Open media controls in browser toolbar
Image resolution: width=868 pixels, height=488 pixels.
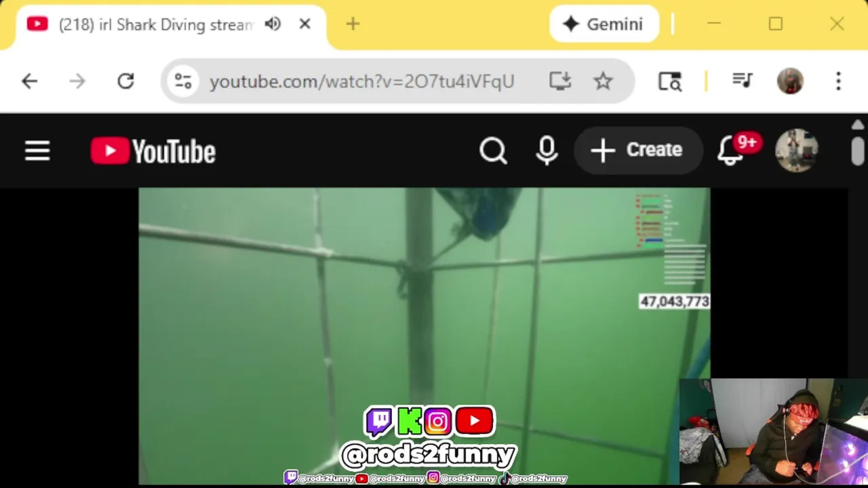point(743,81)
